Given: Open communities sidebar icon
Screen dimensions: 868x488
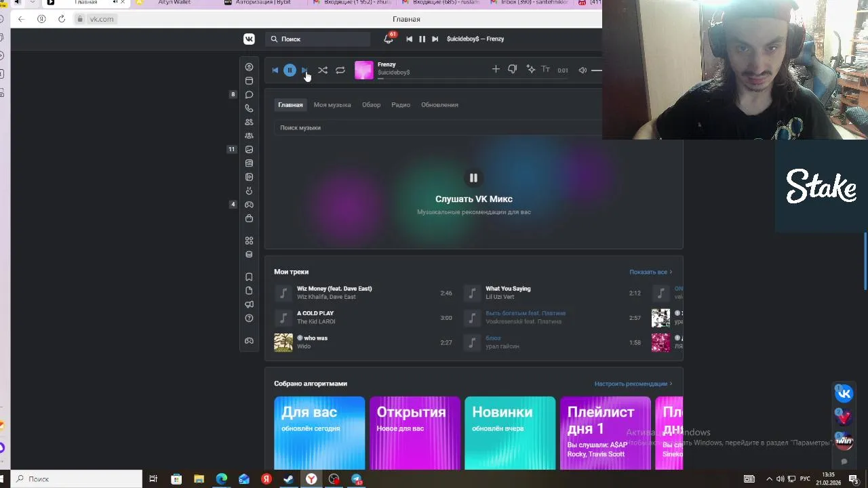Looking at the screenshot, I should 249,136.
